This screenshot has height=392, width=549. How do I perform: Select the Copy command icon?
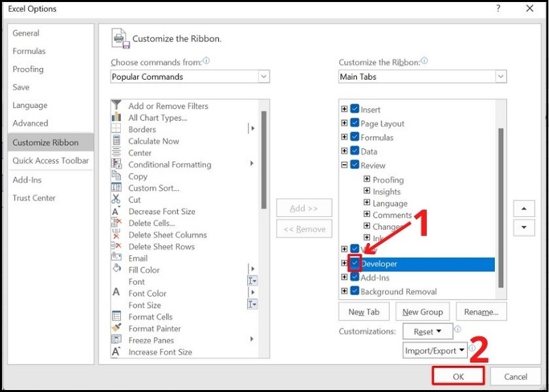116,176
